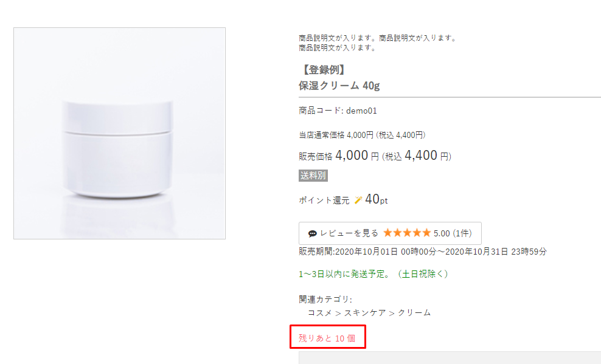Click the 当店通常価格 regular price line
Viewport: 601px width, 364px height.
(x=361, y=135)
